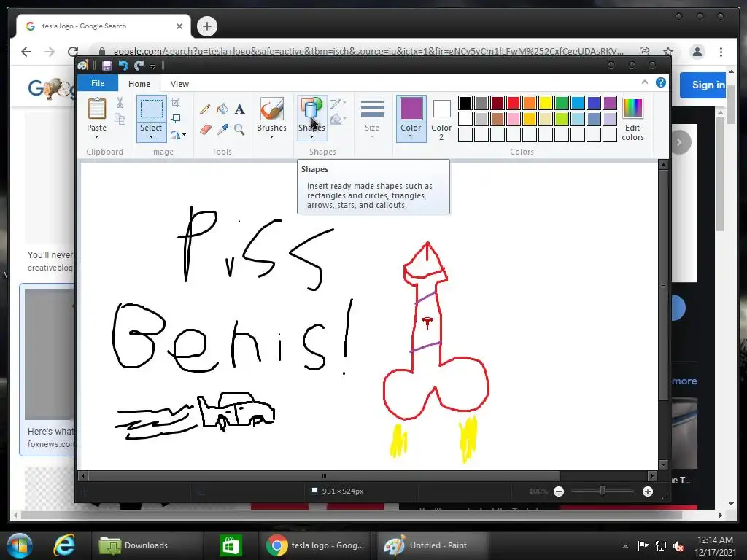Pick the green color swatch

coord(562,103)
